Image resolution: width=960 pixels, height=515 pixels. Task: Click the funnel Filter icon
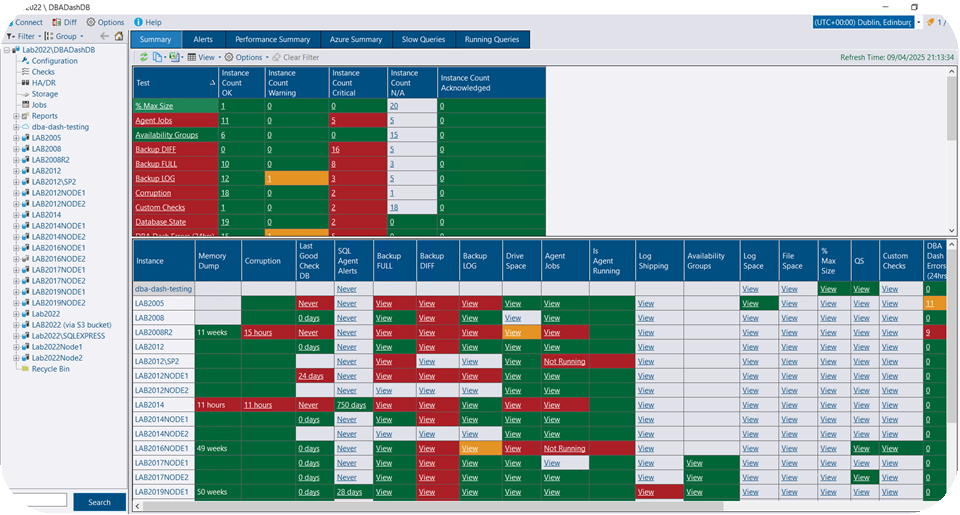(x=10, y=36)
